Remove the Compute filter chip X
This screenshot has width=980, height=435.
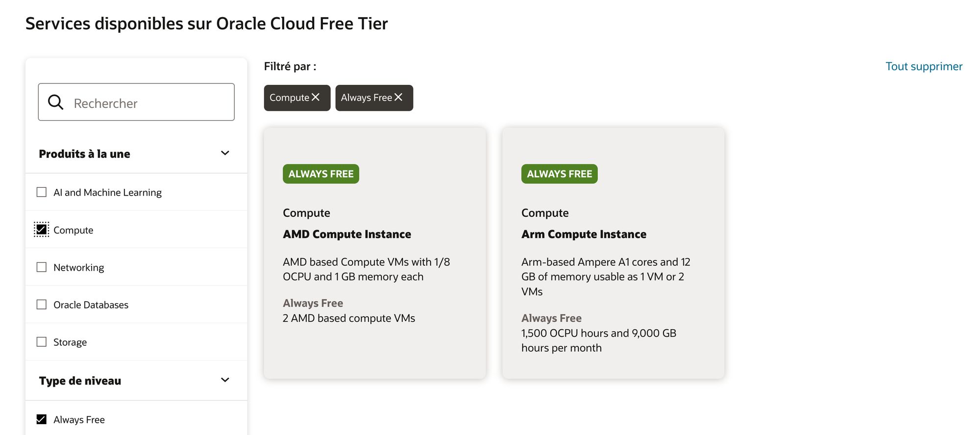click(x=316, y=97)
